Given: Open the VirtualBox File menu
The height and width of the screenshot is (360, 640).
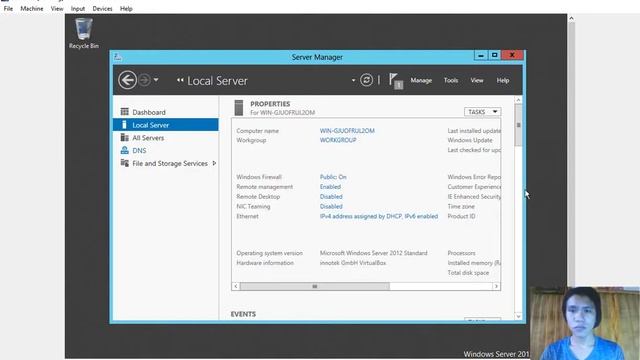Looking at the screenshot, I should coord(8,9).
